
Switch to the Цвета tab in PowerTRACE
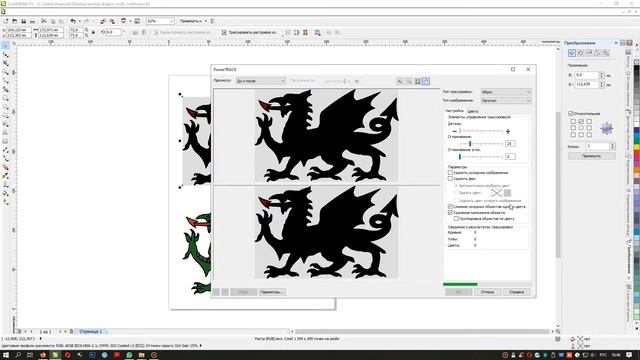point(472,111)
